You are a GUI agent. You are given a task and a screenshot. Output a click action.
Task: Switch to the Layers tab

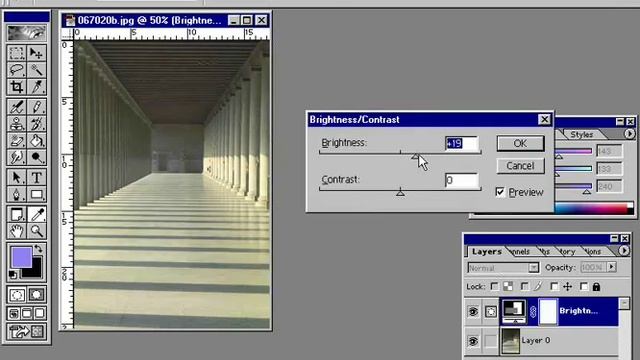(487, 251)
